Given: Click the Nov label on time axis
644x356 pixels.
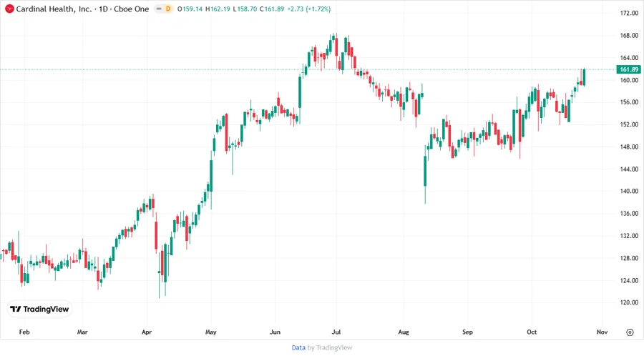Looking at the screenshot, I should [x=602, y=332].
